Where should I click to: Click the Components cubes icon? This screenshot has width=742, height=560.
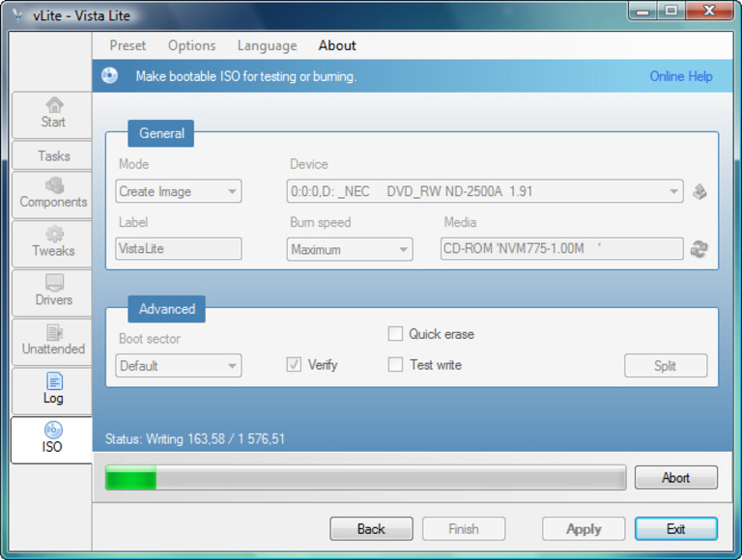tap(54, 185)
